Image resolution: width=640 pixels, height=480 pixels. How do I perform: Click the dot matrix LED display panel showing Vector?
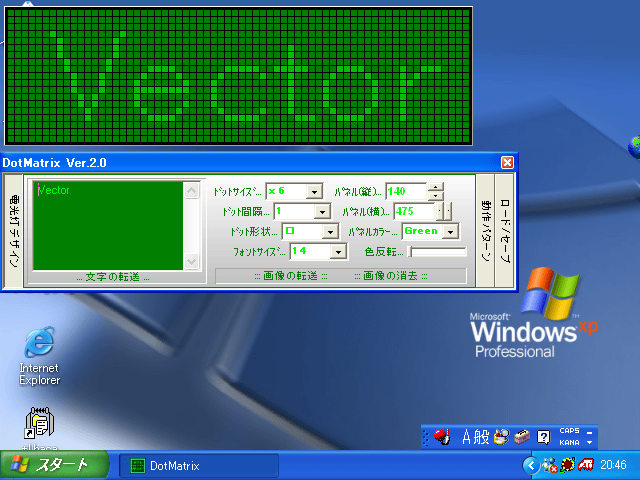[239, 76]
